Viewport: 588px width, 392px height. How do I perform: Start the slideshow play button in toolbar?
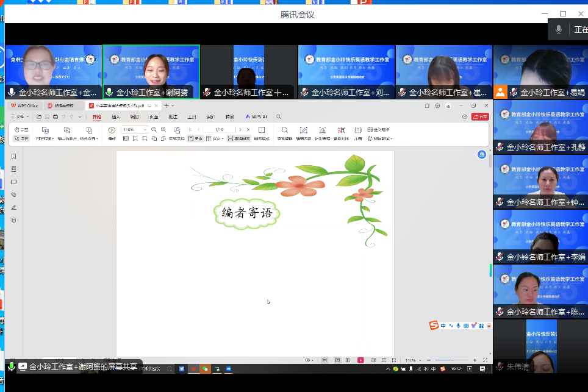coord(112,130)
